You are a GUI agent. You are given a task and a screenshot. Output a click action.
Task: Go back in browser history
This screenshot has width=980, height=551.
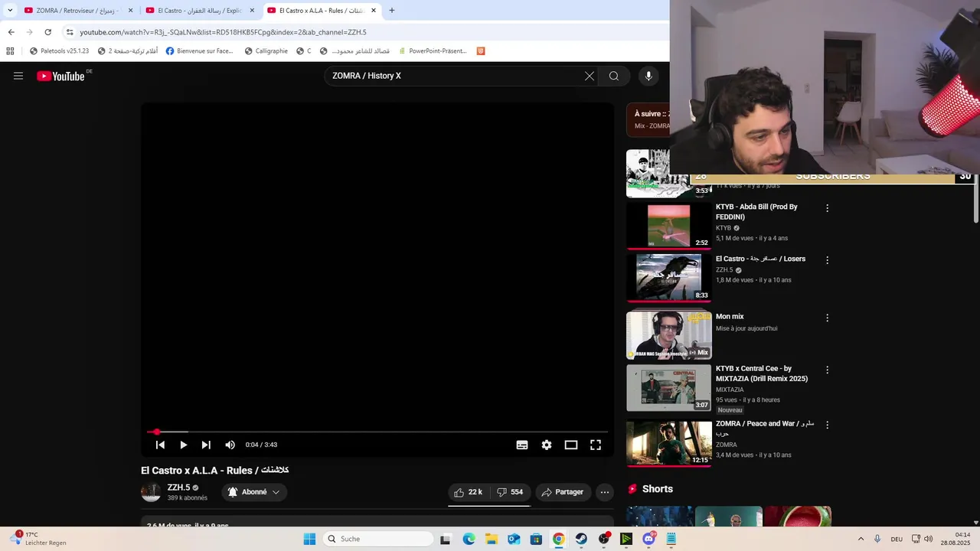point(11,32)
